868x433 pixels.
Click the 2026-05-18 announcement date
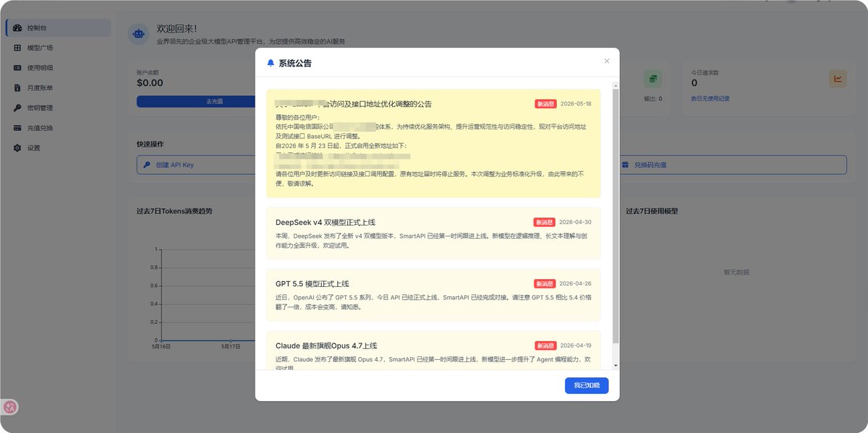pyautogui.click(x=576, y=103)
